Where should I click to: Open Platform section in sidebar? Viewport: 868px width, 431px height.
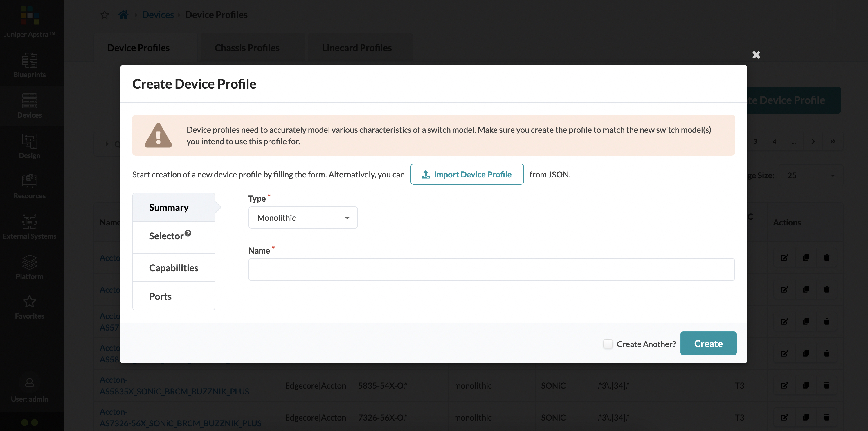click(30, 267)
